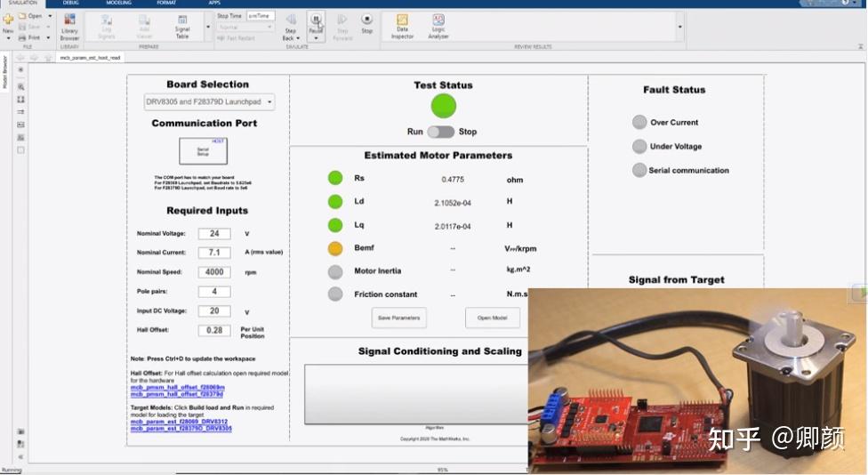Click the Step Back icon

click(291, 20)
